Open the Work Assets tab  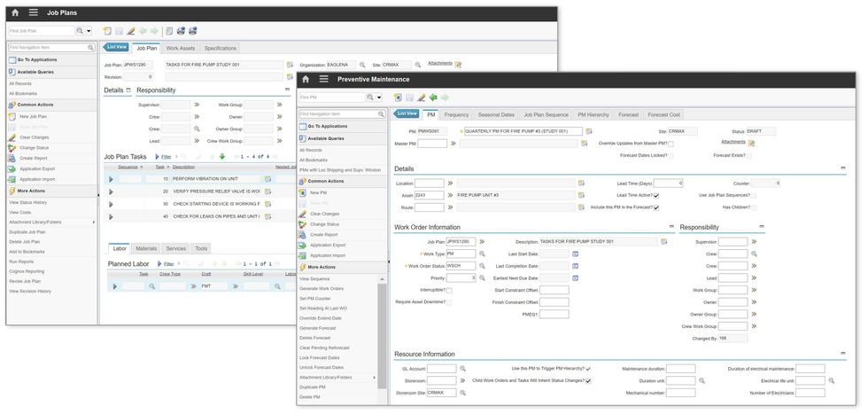(x=181, y=48)
